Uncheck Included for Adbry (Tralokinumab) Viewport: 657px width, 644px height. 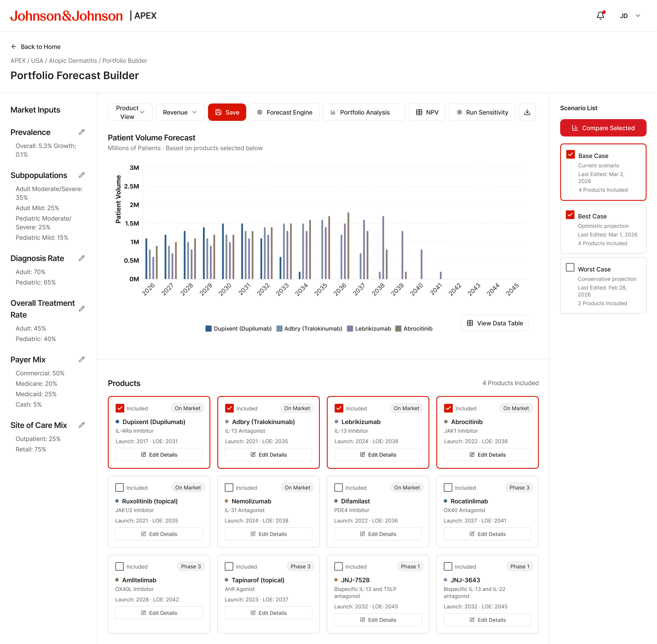pos(229,408)
